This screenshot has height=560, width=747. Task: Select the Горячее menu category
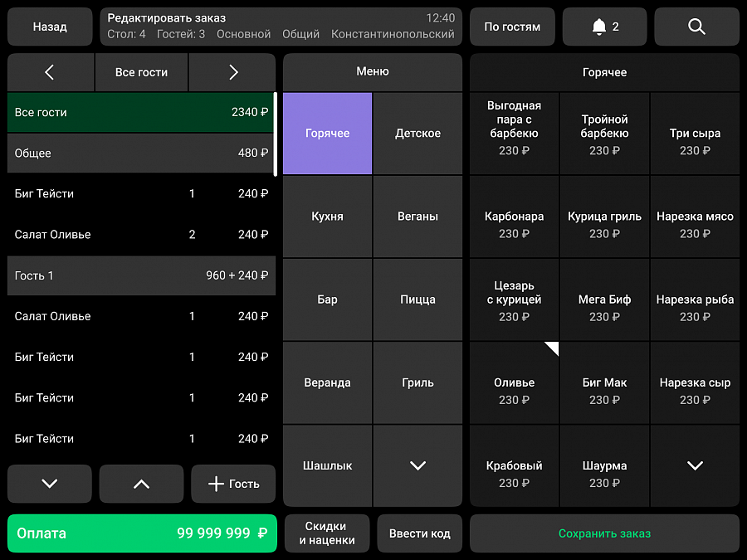pyautogui.click(x=327, y=134)
